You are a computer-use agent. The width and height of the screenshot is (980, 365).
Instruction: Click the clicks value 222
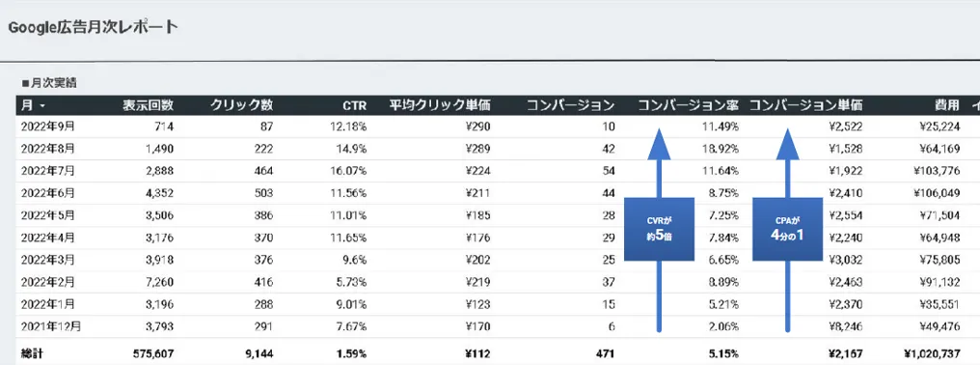click(263, 149)
